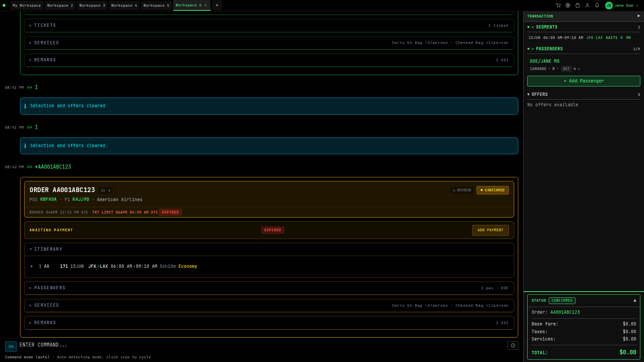Click the 08:42 PM timestamp
The width and height of the screenshot is (644, 362).
pos(14,167)
